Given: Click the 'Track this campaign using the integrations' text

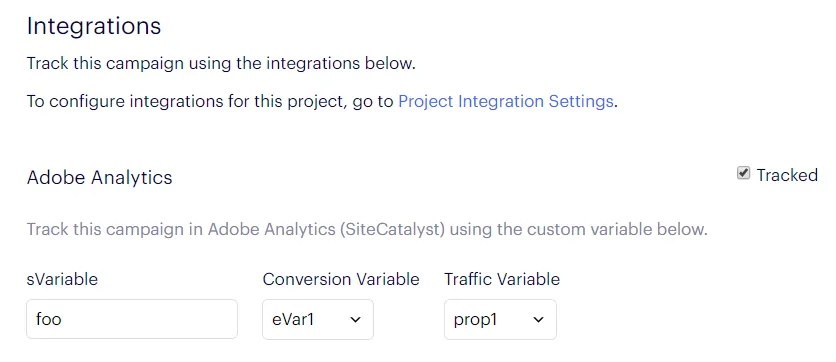Looking at the screenshot, I should point(221,63).
